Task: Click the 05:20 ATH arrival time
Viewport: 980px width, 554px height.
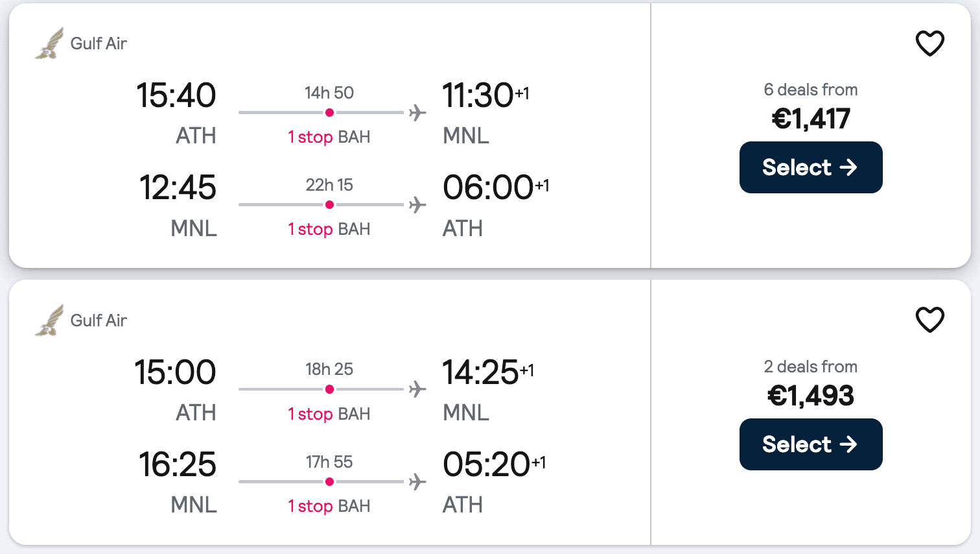Action: point(486,464)
